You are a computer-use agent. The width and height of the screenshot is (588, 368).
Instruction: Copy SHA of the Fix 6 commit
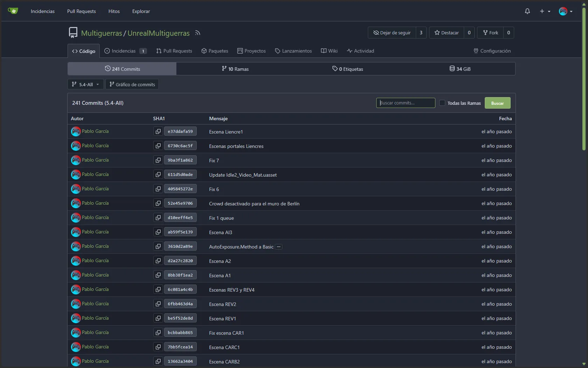tap(158, 189)
